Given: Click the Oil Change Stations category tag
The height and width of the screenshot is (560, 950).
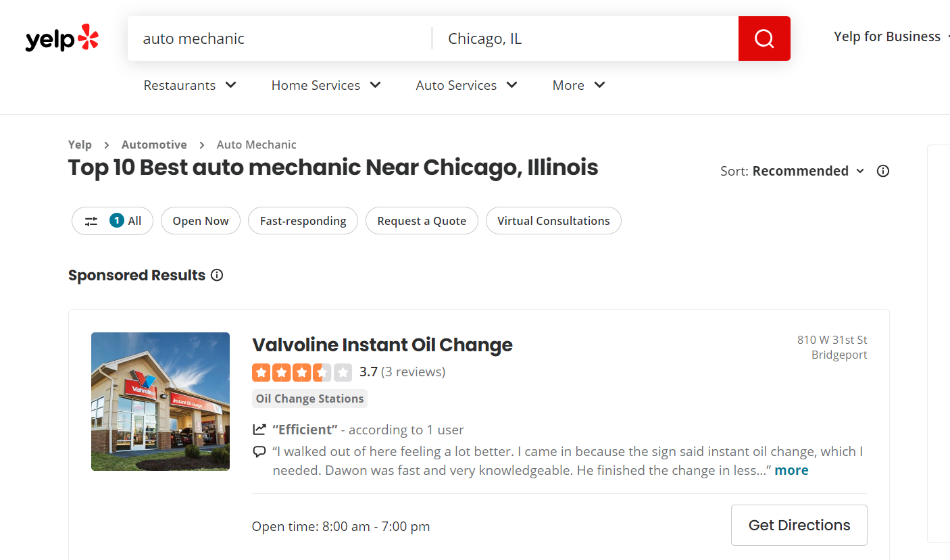Looking at the screenshot, I should 309,399.
